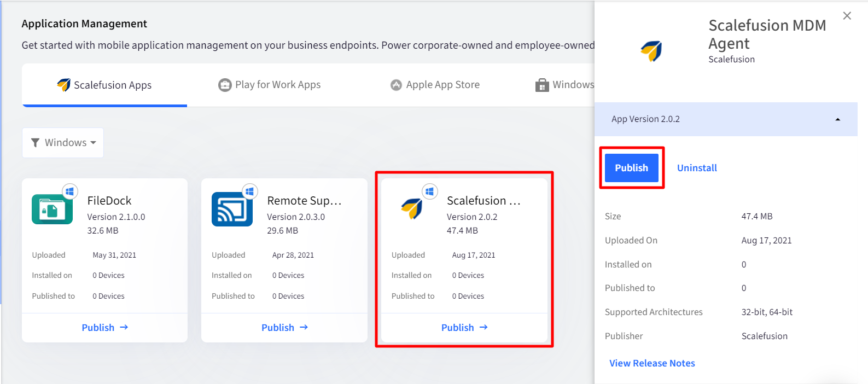The image size is (868, 384).
Task: Click the Windows badge on FileDock card
Action: (x=69, y=191)
